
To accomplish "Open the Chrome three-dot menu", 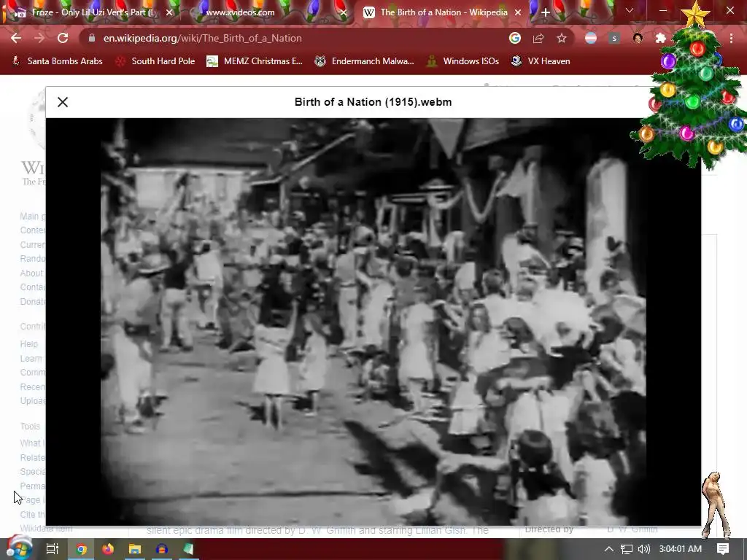I will [731, 38].
